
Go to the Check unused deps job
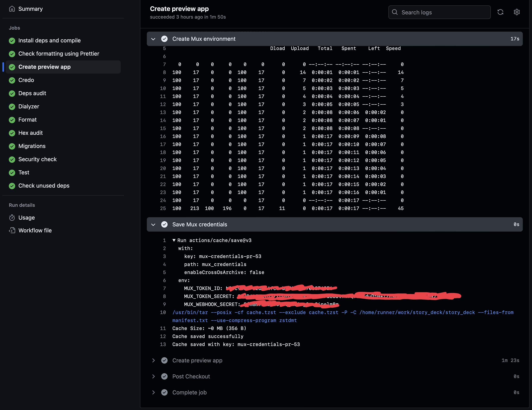click(x=44, y=186)
